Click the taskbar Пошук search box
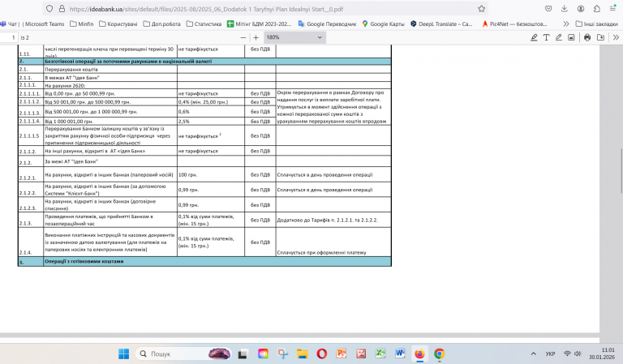 pyautogui.click(x=183, y=353)
